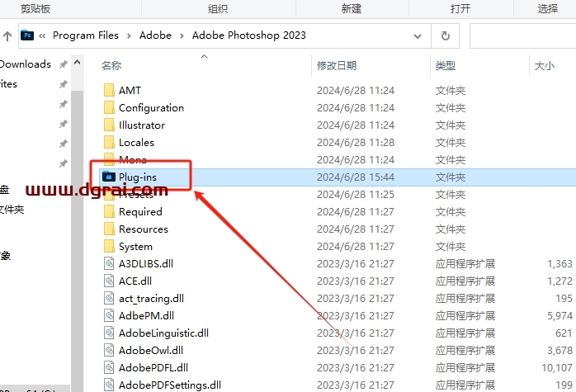The width and height of the screenshot is (576, 392).
Task: Click the A3DLIBS.dll file icon
Action: pyautogui.click(x=109, y=263)
